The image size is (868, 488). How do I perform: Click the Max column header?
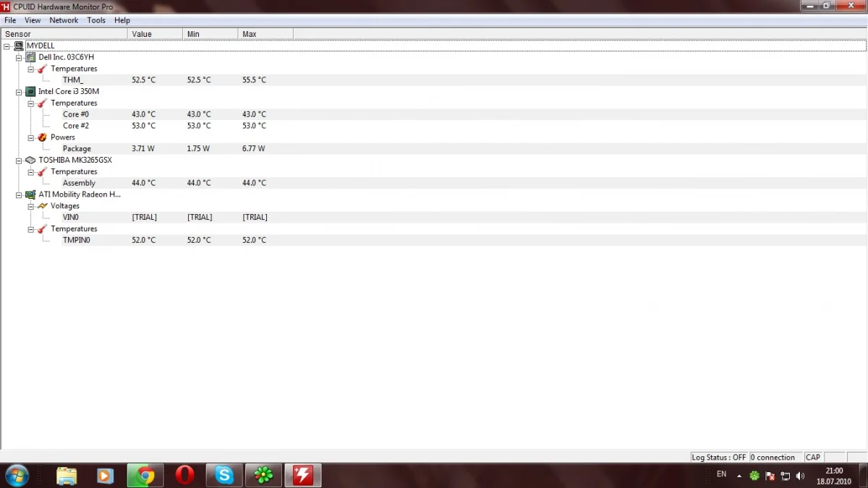265,34
